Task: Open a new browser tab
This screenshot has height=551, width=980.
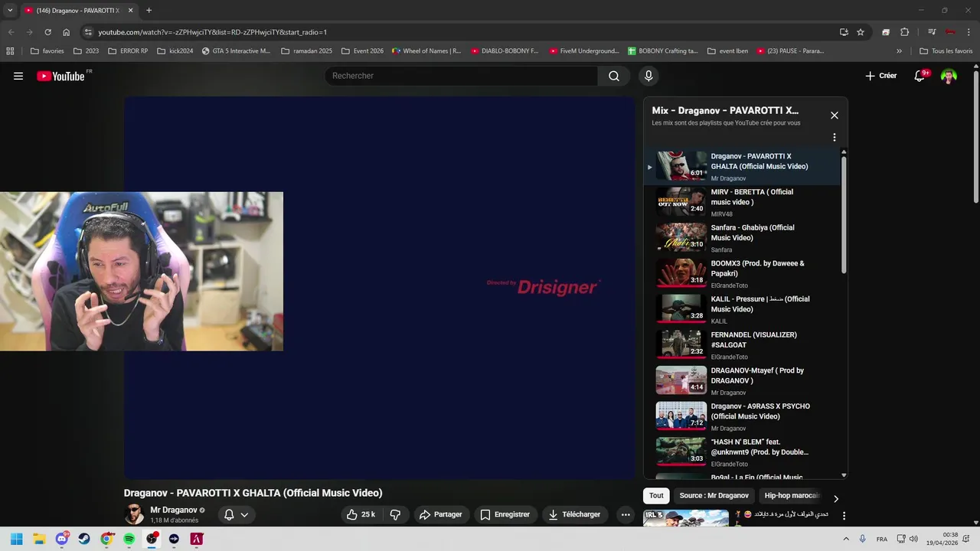Action: pos(149,11)
